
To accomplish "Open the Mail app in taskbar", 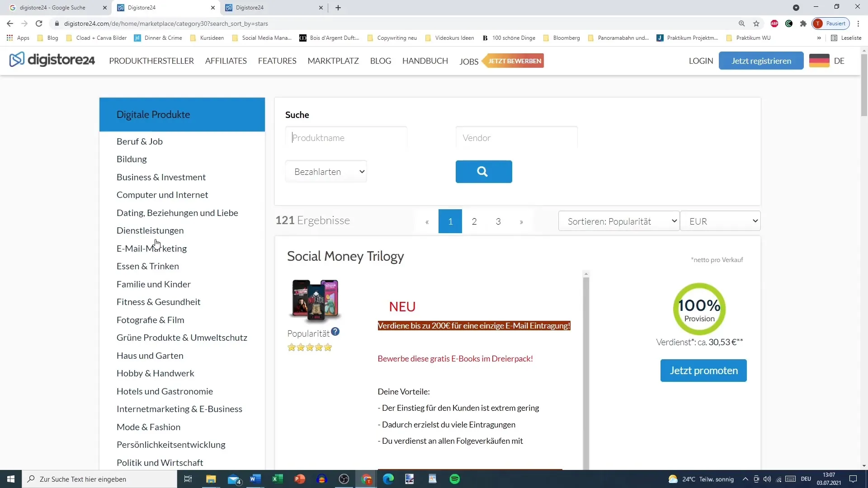I will click(x=234, y=479).
